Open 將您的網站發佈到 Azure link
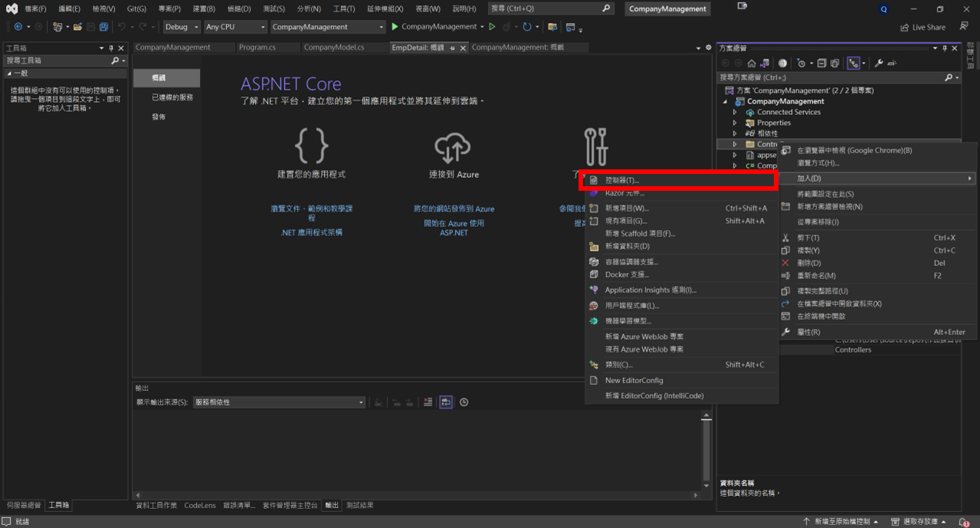The image size is (980, 528). pos(454,208)
